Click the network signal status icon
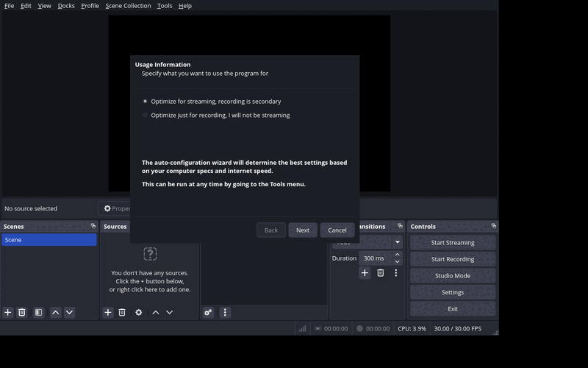This screenshot has height=368, width=588. [x=303, y=328]
